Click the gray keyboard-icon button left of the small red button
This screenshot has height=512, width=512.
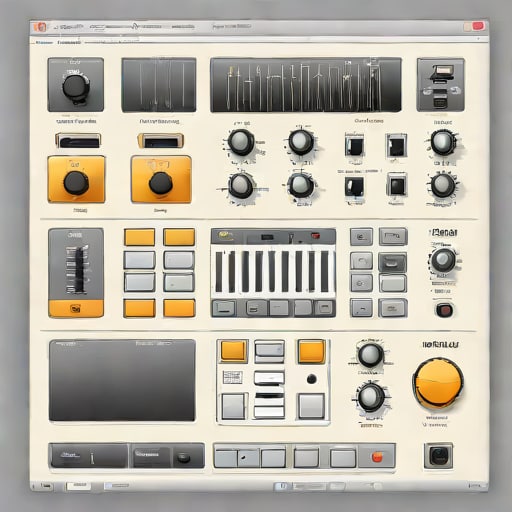coord(393,308)
